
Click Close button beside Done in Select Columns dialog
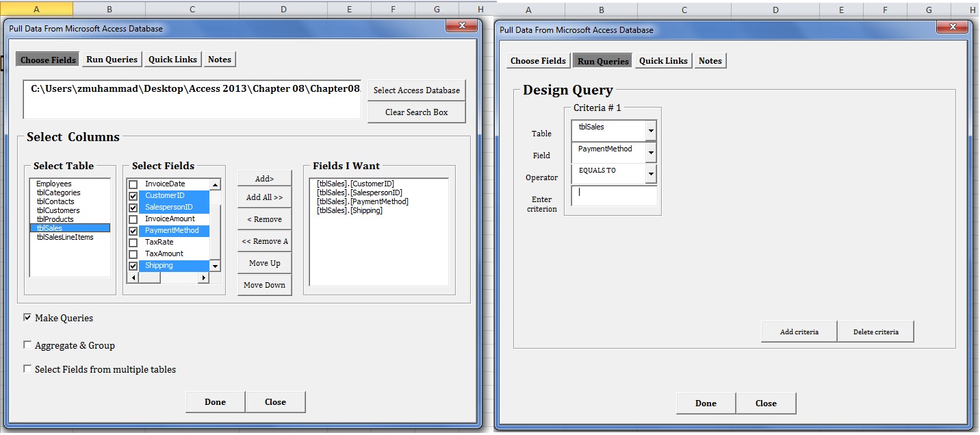pos(276,402)
